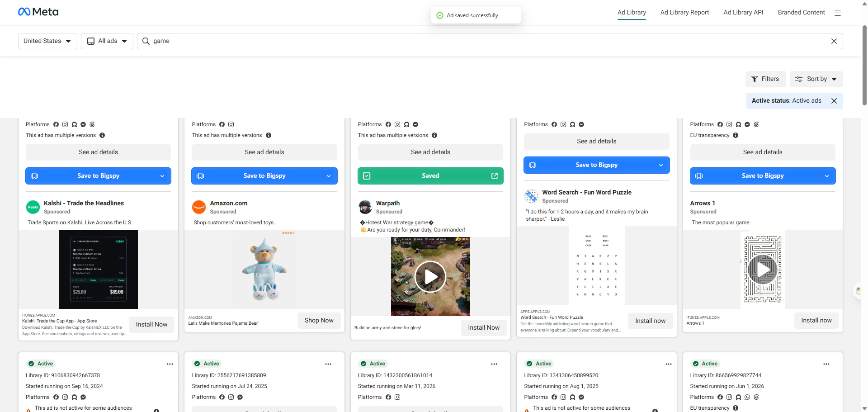868x412 pixels.
Task: Click Install Now on the Warpath ad
Action: click(x=484, y=328)
